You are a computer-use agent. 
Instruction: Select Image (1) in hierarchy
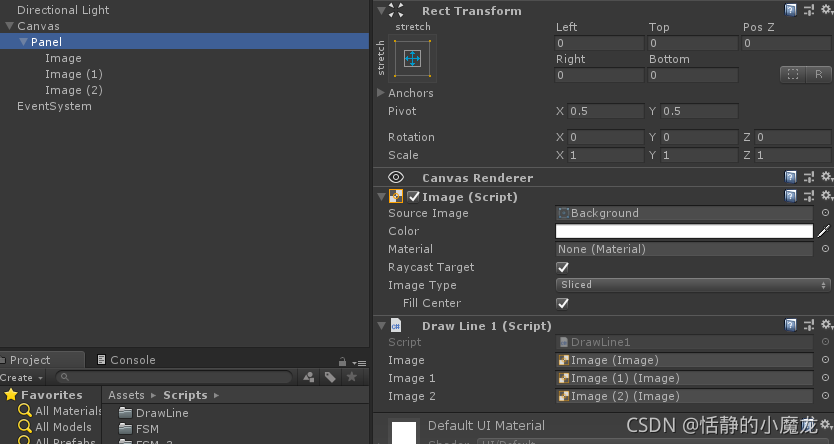[x=74, y=74]
